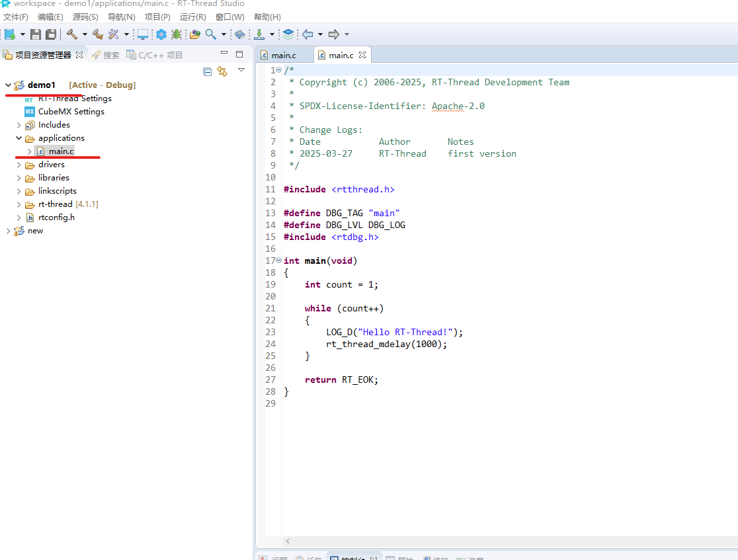Open the 项目(P) menu
This screenshot has width=738, height=560.
point(157,17)
